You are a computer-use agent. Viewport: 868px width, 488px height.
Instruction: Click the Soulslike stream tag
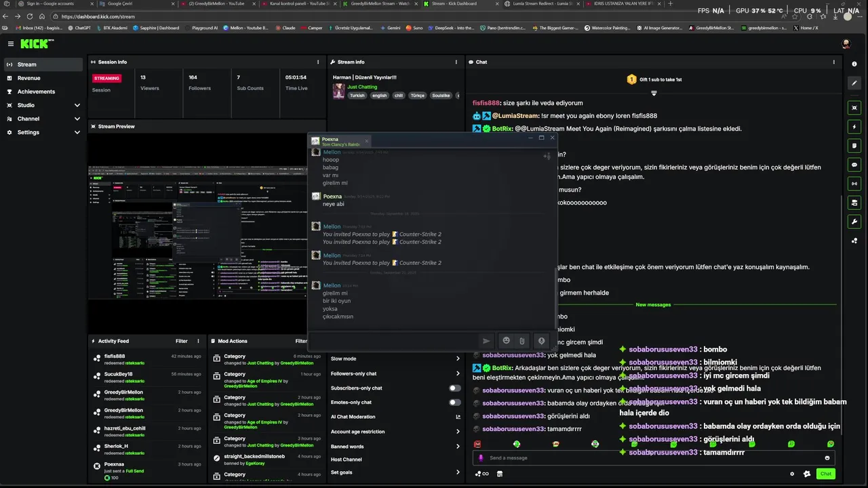[441, 96]
